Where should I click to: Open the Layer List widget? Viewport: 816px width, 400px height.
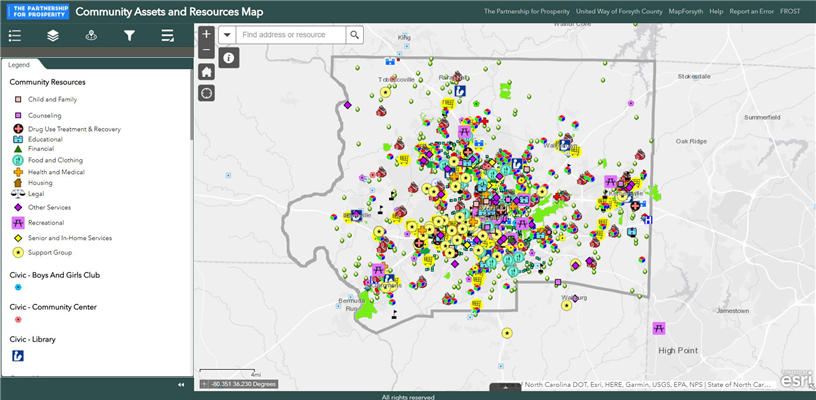coord(53,36)
